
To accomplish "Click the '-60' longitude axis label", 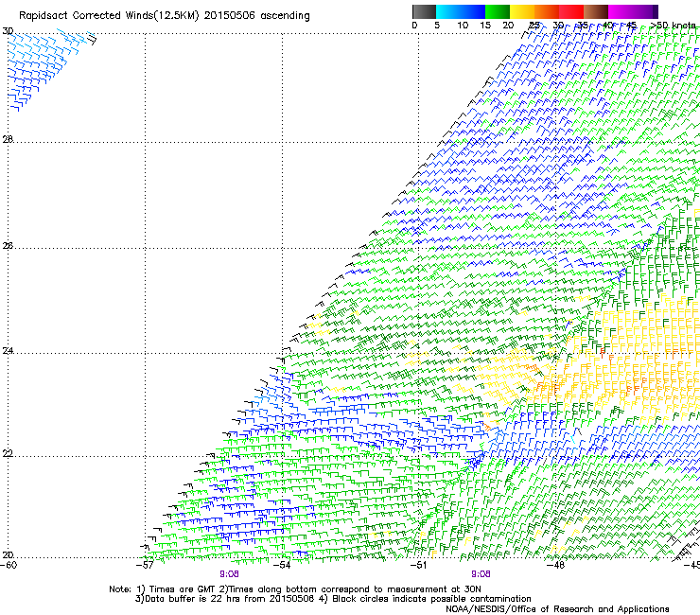I will [9, 565].
